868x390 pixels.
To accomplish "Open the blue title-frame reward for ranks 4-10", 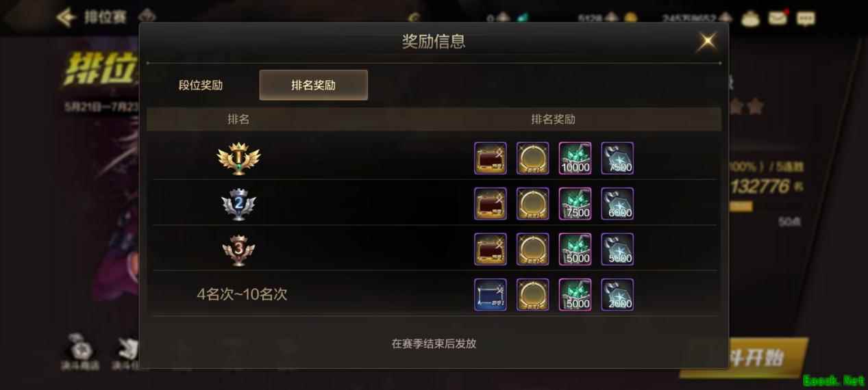I will pos(491,295).
